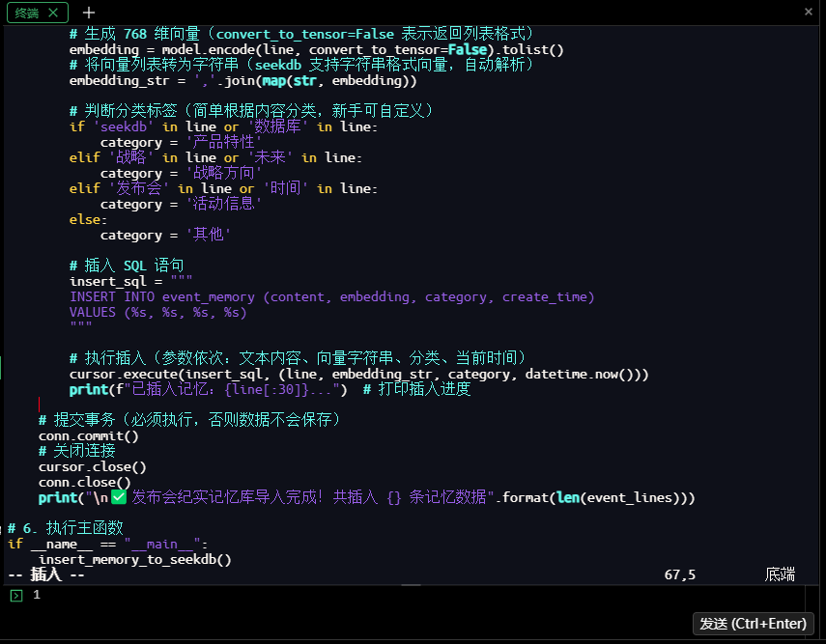The image size is (826, 644).
Task: Click on the insert_memory_to_seekdb() call
Action: [x=134, y=559]
